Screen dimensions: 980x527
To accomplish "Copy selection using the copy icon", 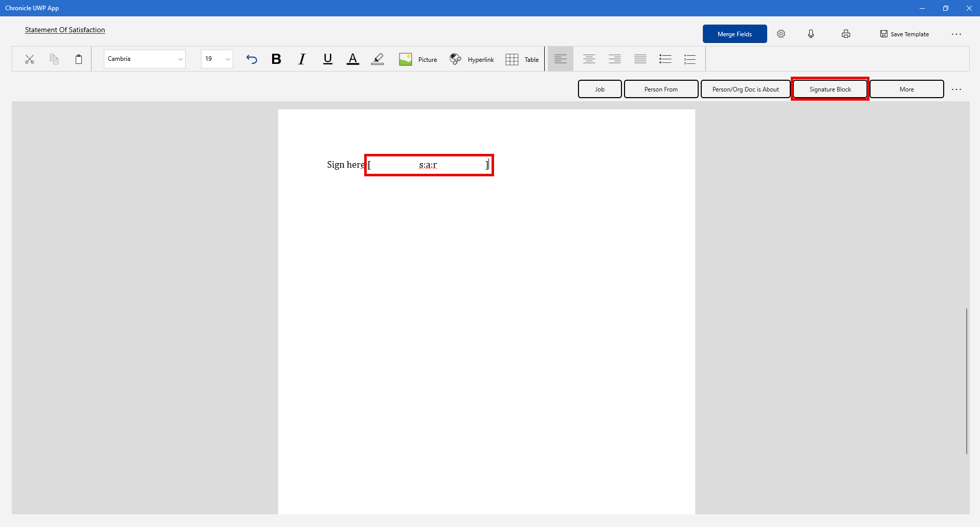I will pyautogui.click(x=54, y=59).
